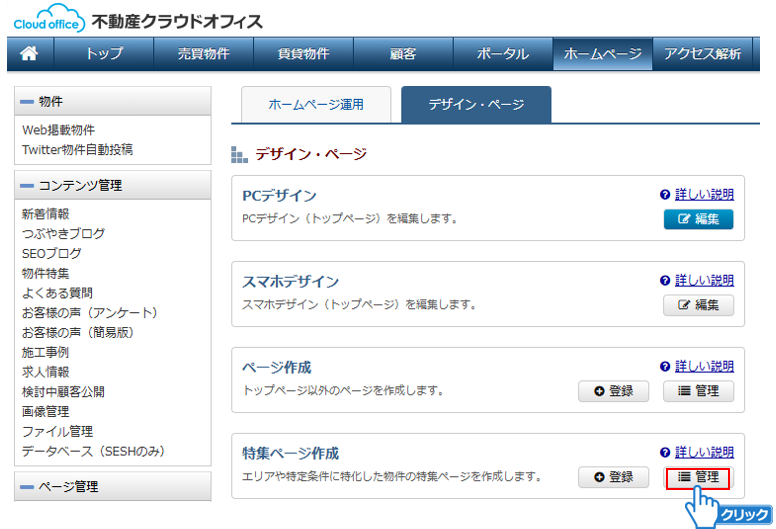Image resolution: width=776 pixels, height=529 pixels.
Task: Open 詳しい説明 help for PCデザイン
Action: click(x=703, y=195)
